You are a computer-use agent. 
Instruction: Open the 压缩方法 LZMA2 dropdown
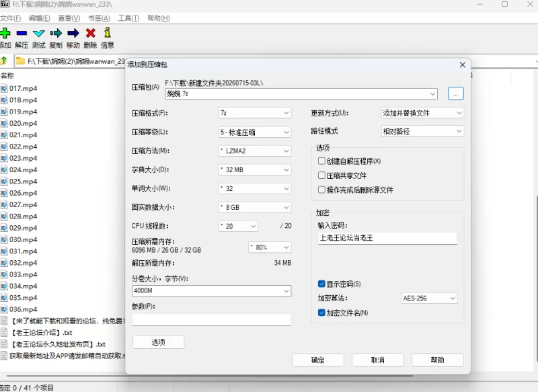pos(255,151)
